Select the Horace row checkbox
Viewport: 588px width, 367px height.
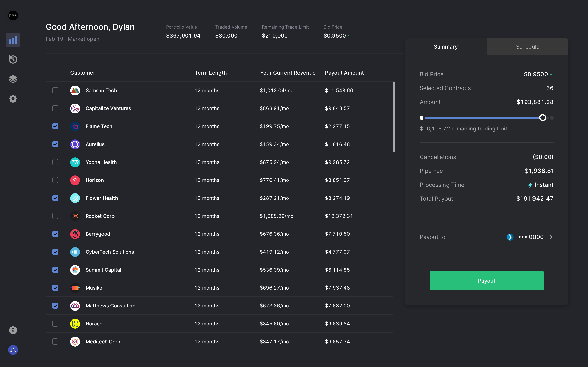tap(55, 324)
